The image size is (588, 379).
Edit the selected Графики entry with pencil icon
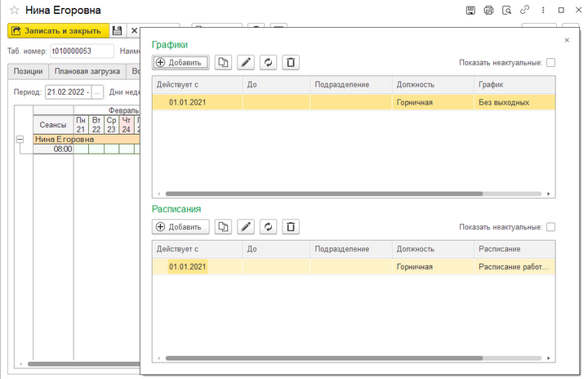[246, 62]
